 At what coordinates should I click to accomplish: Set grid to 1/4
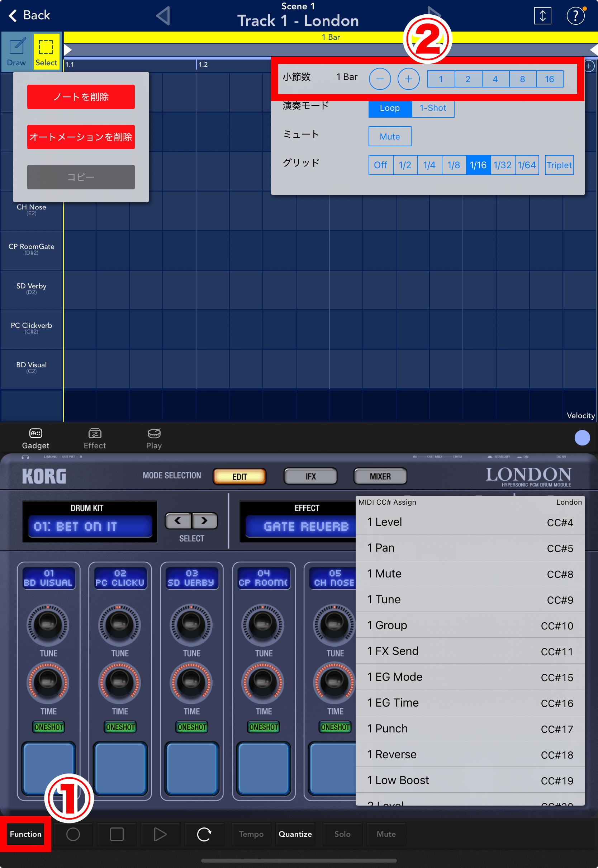pos(429,165)
